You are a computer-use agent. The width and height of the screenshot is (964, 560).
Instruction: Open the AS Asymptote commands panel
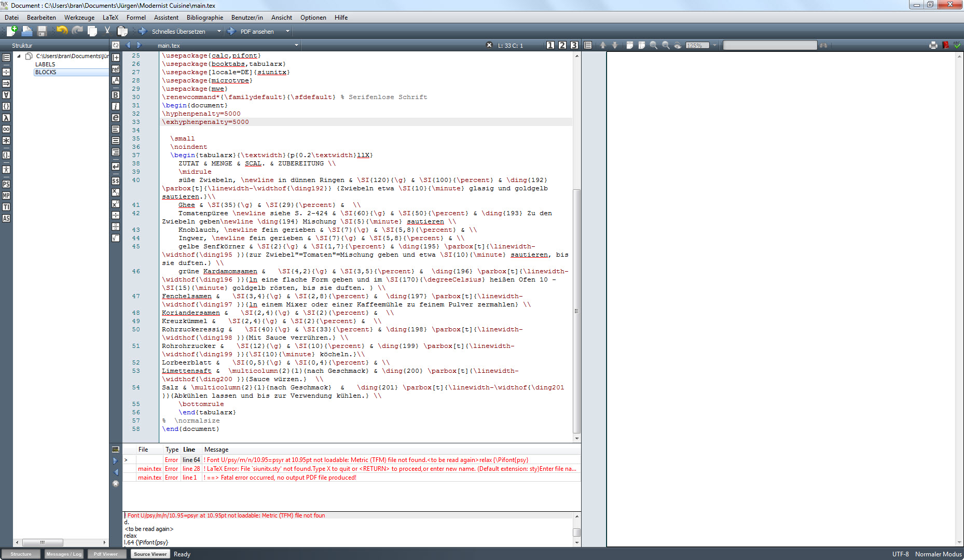[6, 218]
